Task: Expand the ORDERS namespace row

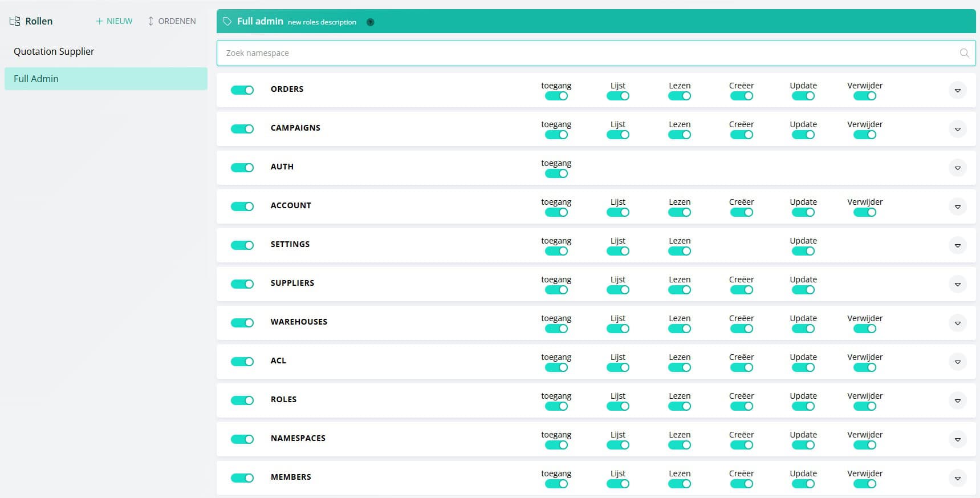Action: (x=957, y=90)
